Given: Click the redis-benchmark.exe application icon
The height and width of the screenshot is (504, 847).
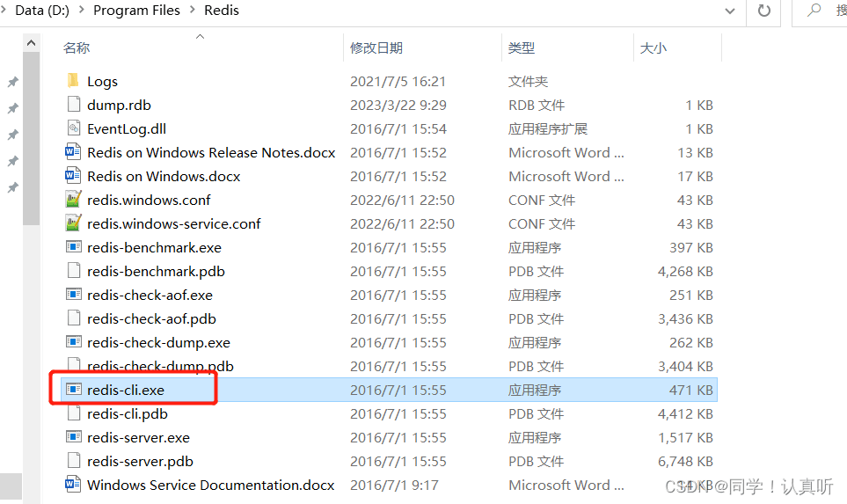Looking at the screenshot, I should click(74, 247).
